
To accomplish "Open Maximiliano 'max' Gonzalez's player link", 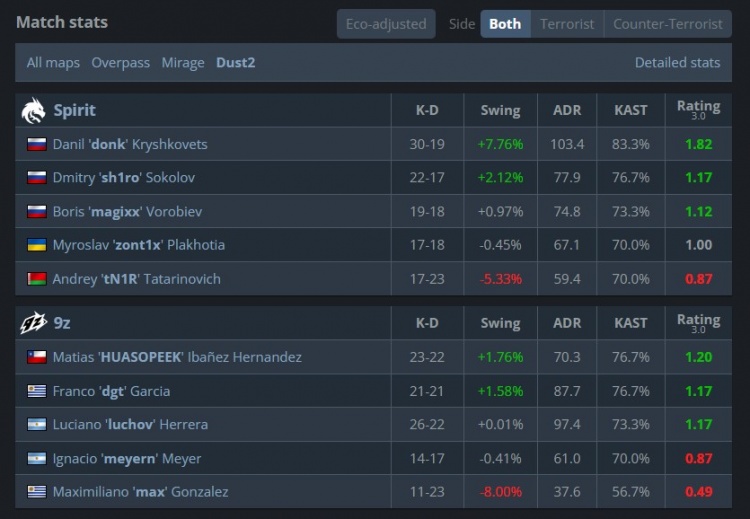I will point(141,492).
